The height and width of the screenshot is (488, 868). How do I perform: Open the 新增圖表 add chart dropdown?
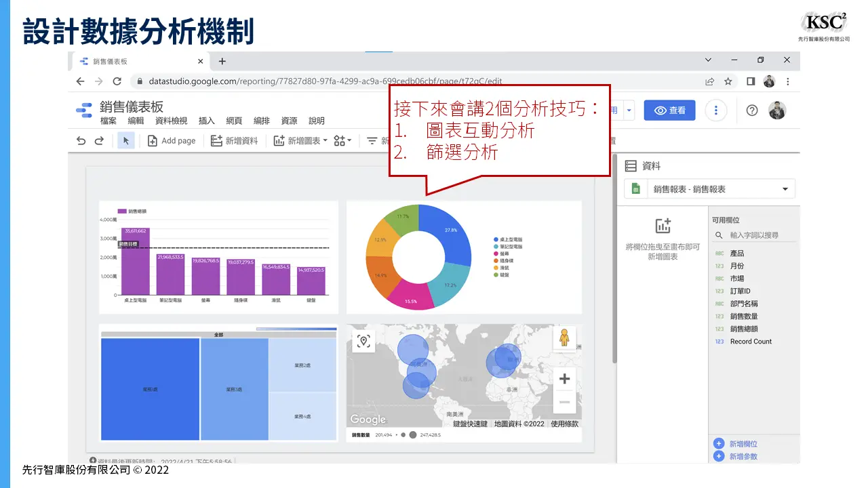point(300,140)
